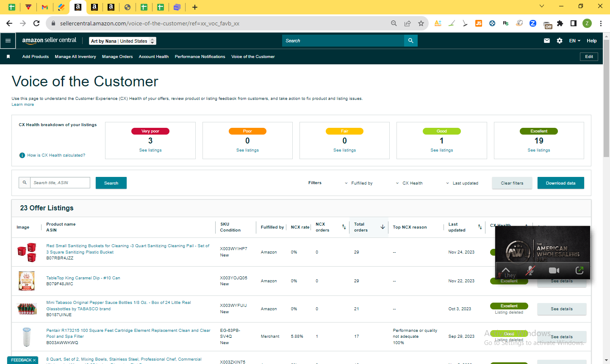Image resolution: width=610 pixels, height=364 pixels.
Task: Click the Download data button
Action: coord(561,183)
